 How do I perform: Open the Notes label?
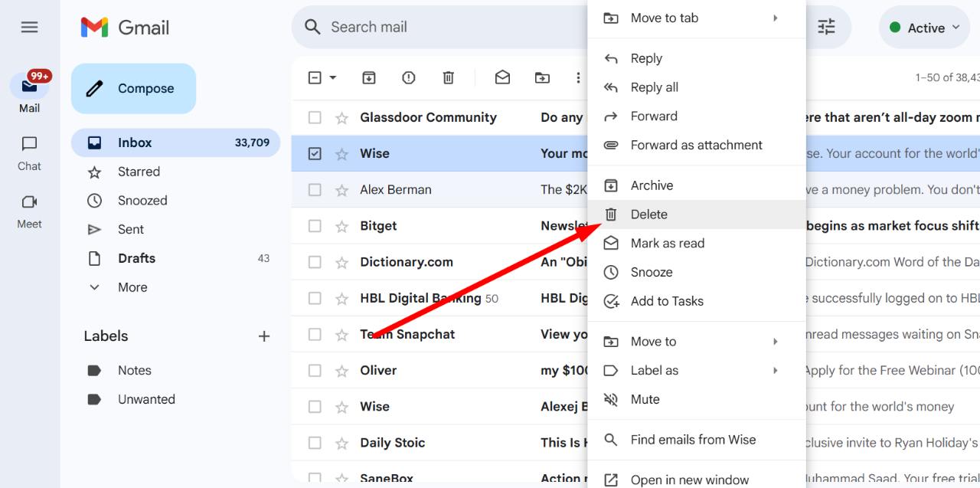coord(175,370)
